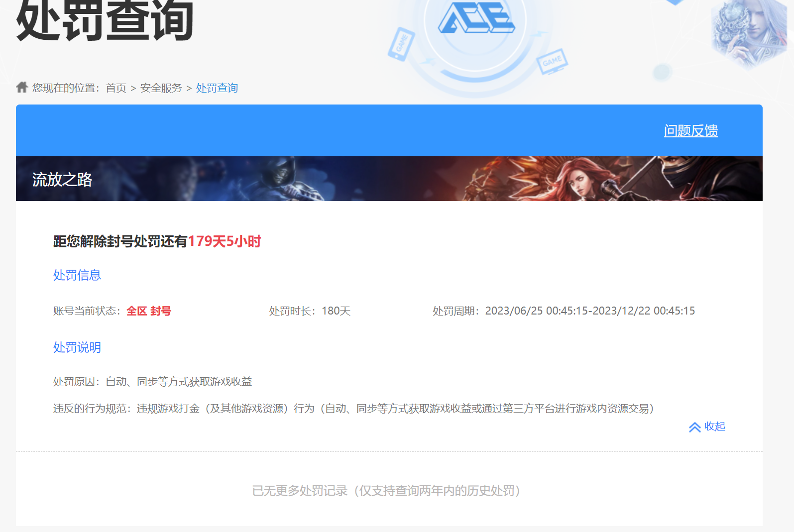Click the 处罚周期 date range text
The image size is (794, 532).
(590, 311)
